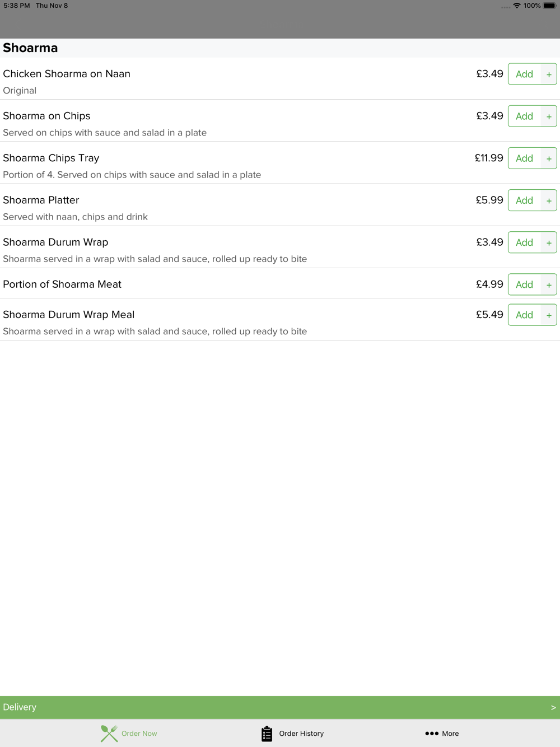The image size is (560, 747).
Task: Click the plus icon for Shoarma Platter
Action: 549,200
